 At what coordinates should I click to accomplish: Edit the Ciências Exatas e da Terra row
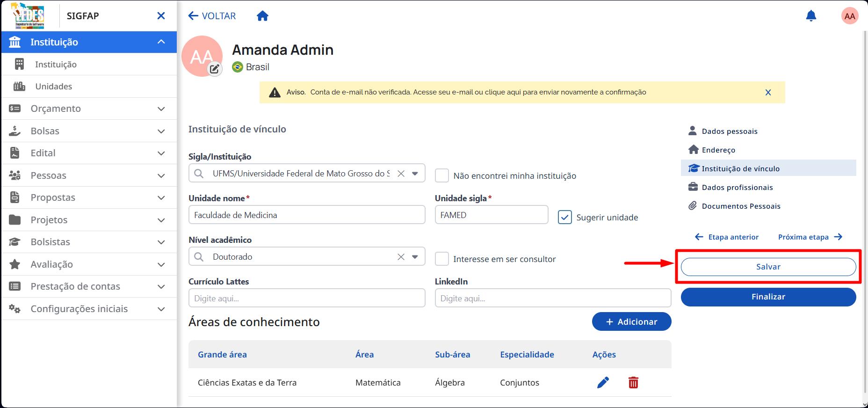(x=603, y=383)
